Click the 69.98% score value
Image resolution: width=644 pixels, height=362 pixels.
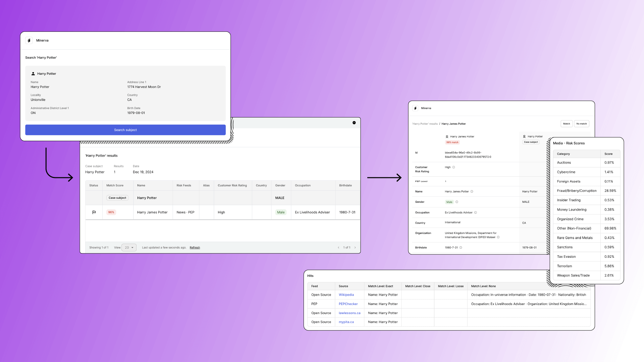[610, 228]
